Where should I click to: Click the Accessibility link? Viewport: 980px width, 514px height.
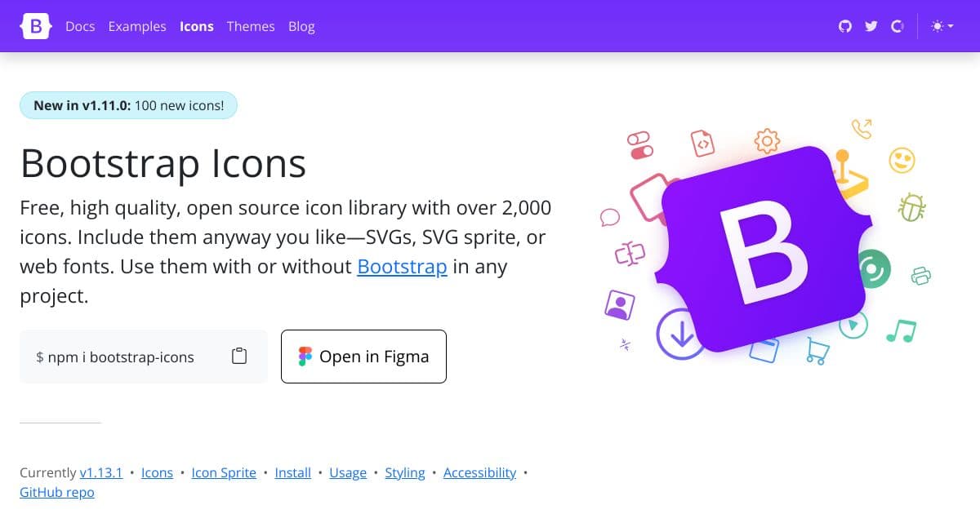[479, 472]
